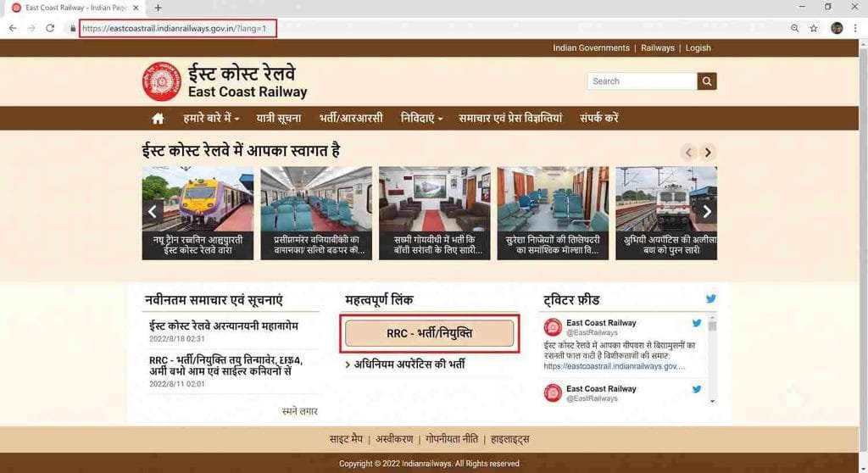Open अस्वीकरण footer link
The height and width of the screenshot is (473, 868).
(394, 439)
